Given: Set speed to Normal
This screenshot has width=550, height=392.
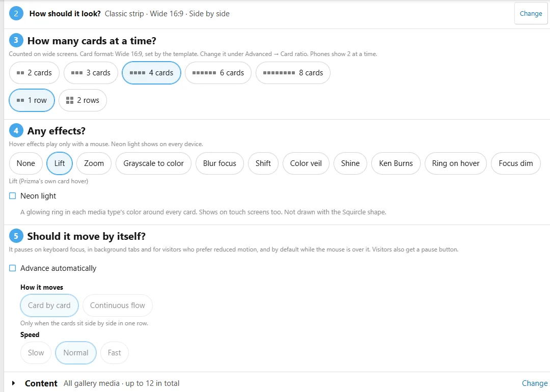Looking at the screenshot, I should coord(76,353).
